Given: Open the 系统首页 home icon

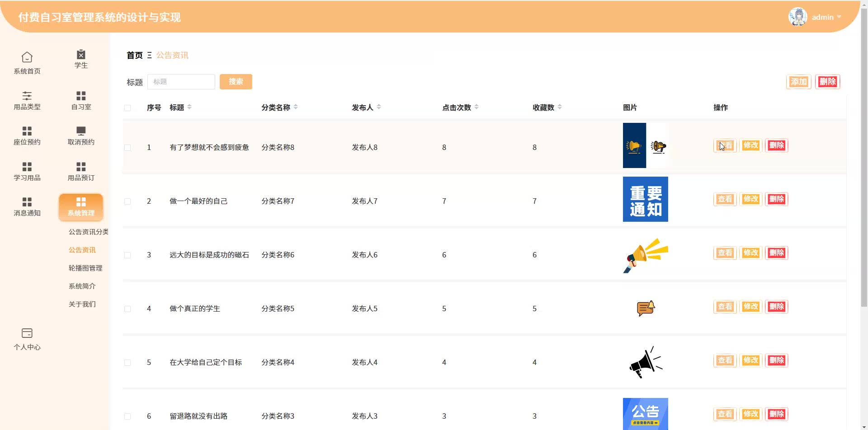Looking at the screenshot, I should [x=27, y=57].
